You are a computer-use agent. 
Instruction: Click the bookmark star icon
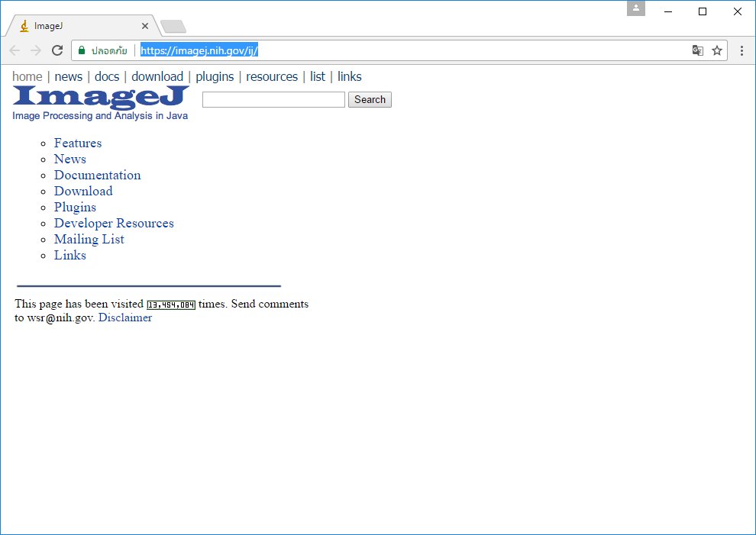717,50
